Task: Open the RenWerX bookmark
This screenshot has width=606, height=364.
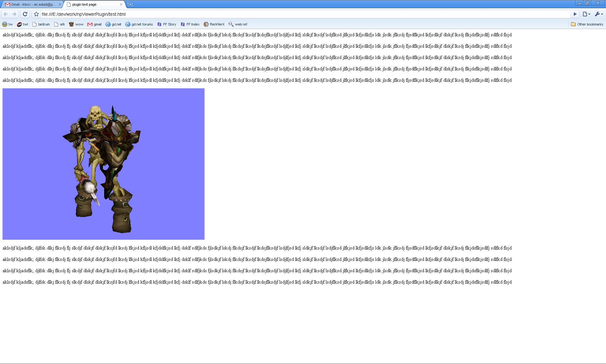Action: click(x=214, y=24)
